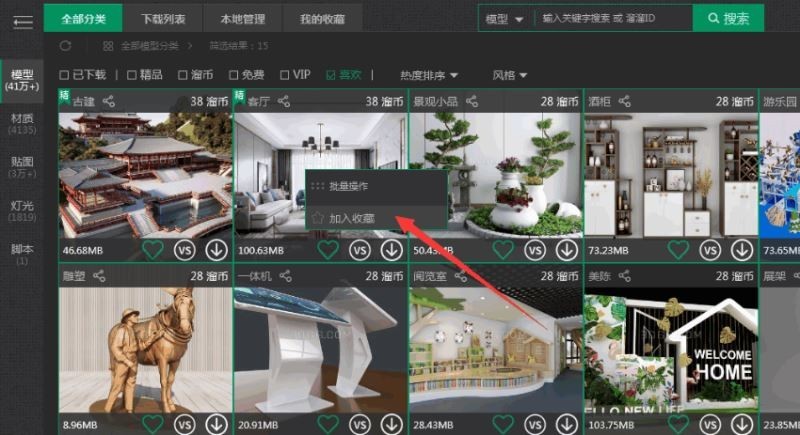This screenshot has height=435, width=800.
Task: Open the 材质 category in sidebar
Action: click(x=21, y=124)
